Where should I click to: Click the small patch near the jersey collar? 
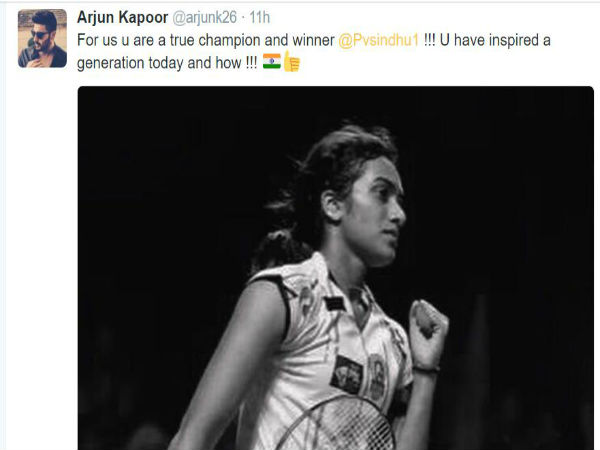[x=334, y=304]
